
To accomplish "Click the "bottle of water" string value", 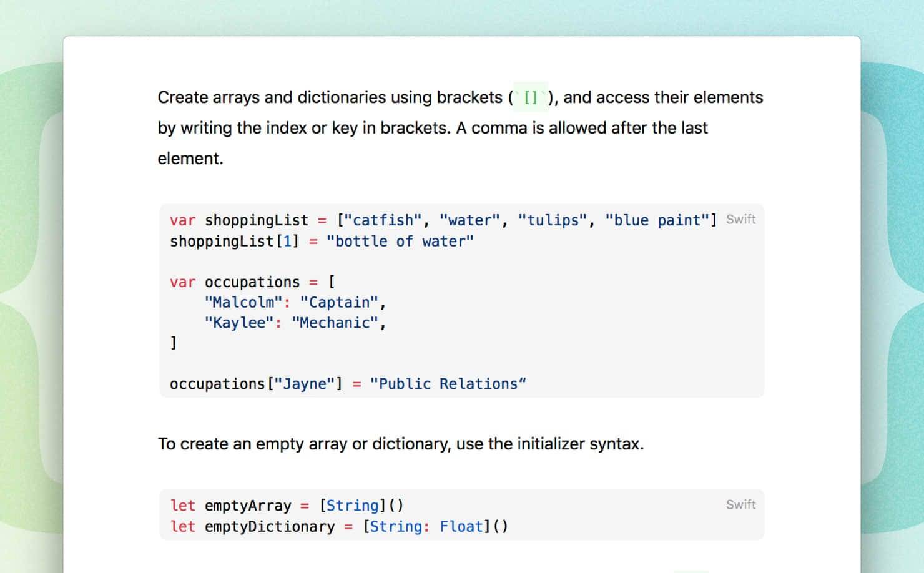I will 400,242.
